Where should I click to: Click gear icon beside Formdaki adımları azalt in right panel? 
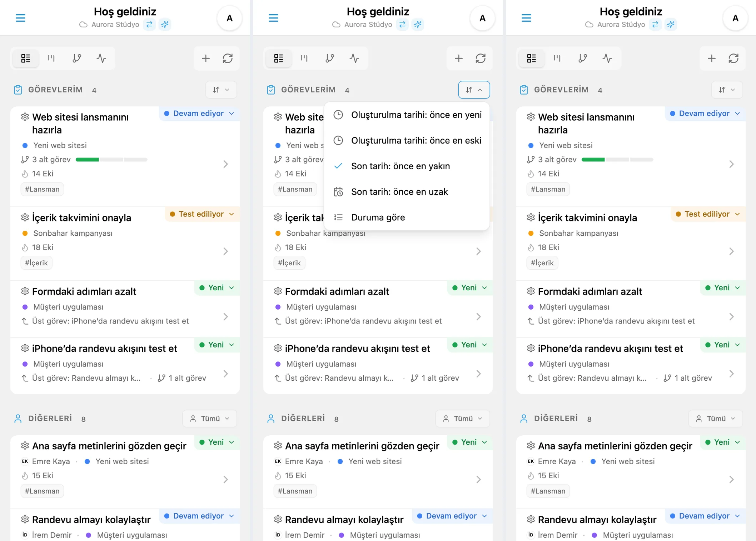tap(531, 291)
